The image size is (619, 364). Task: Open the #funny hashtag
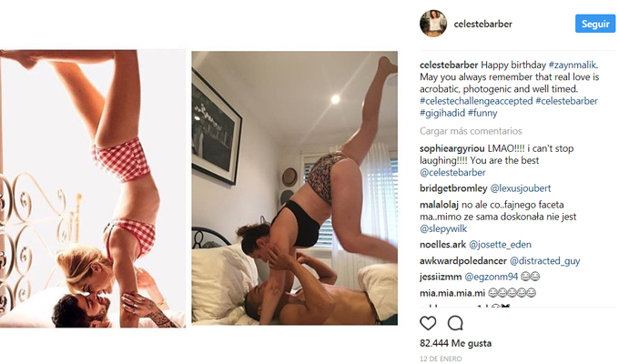(x=482, y=114)
